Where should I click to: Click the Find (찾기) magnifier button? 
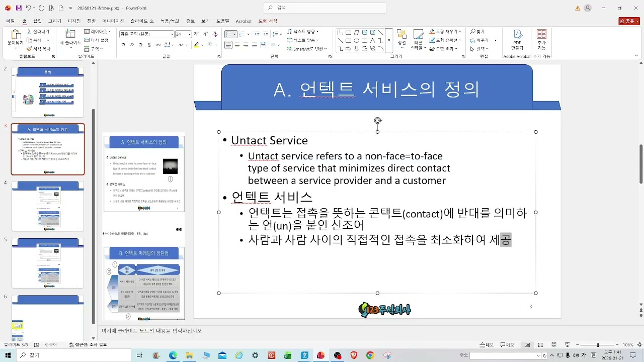477,32
